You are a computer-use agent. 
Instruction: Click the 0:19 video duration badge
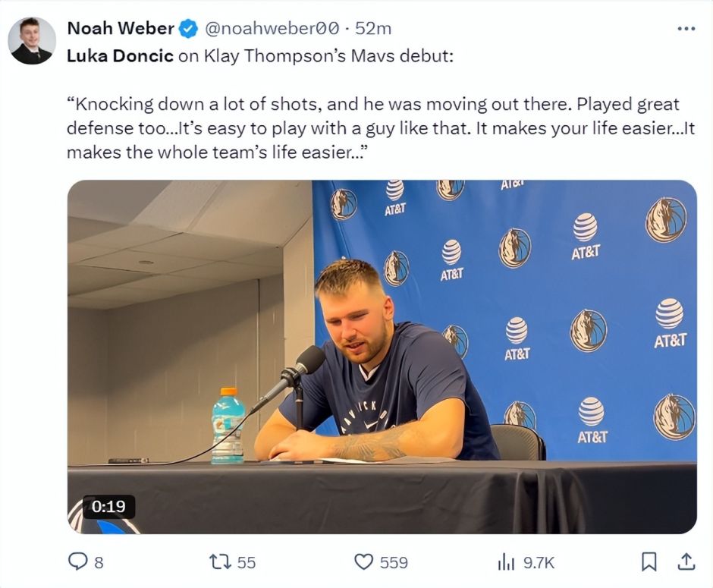click(x=108, y=507)
